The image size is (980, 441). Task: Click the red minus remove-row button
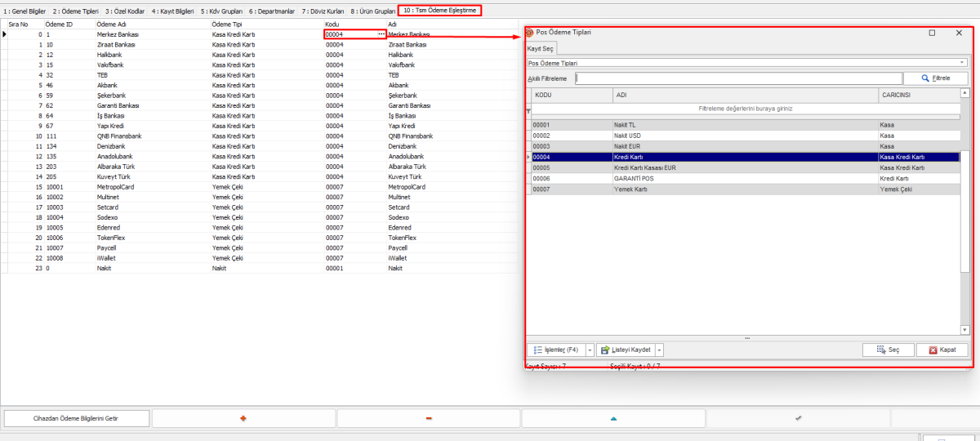[x=429, y=418]
